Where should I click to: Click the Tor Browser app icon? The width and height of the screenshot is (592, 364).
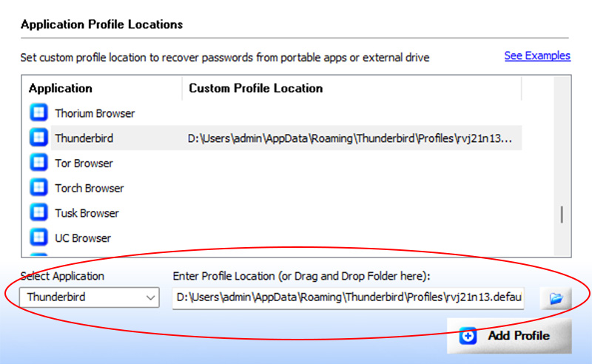(x=38, y=164)
